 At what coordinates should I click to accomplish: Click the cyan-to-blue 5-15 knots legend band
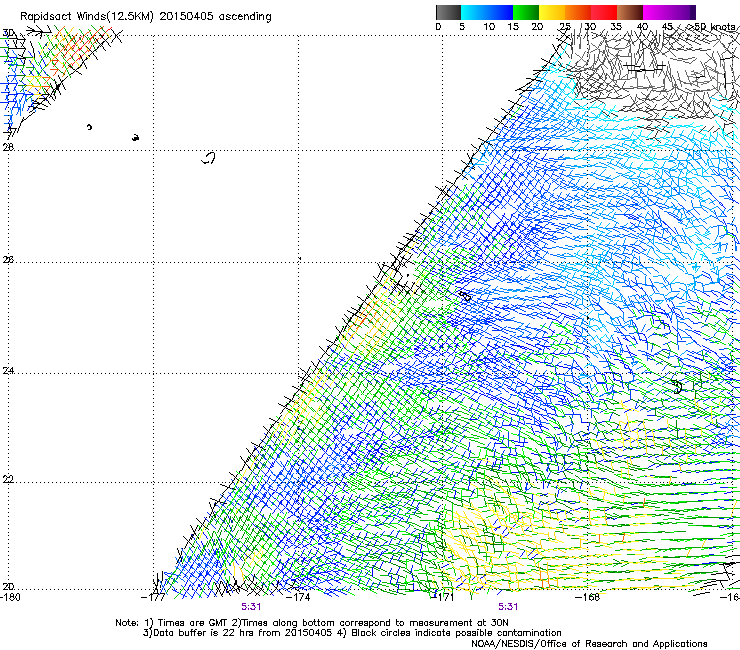487,12
